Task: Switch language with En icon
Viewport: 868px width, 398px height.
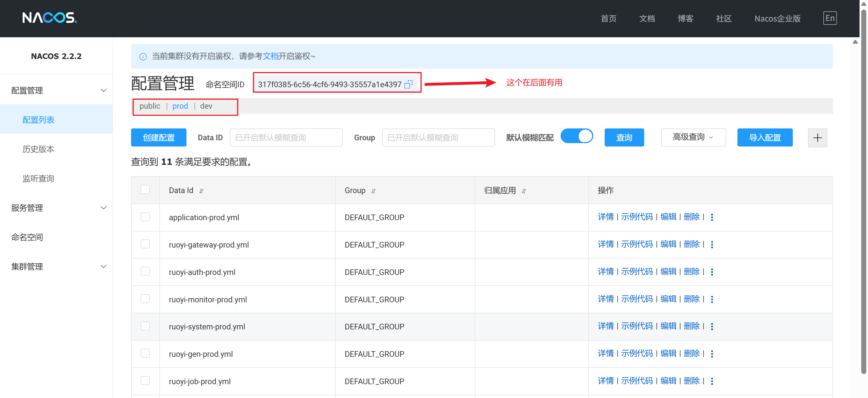Action: (830, 18)
